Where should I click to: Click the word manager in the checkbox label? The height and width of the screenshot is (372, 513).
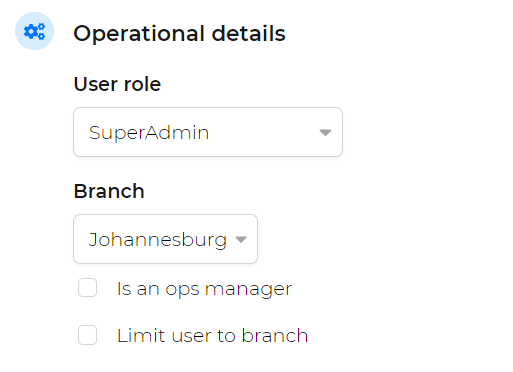pos(248,289)
